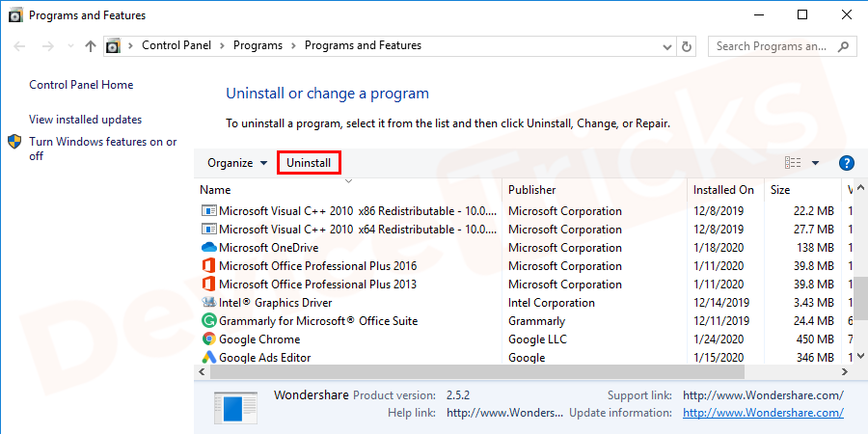Select Office Professional Plus 2016 icon
The width and height of the screenshot is (868, 434).
[208, 266]
